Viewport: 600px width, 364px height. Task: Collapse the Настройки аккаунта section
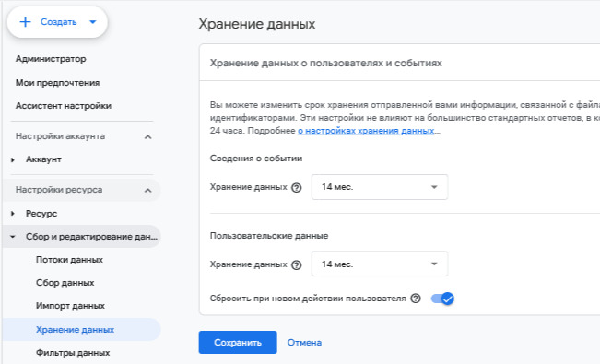[147, 136]
